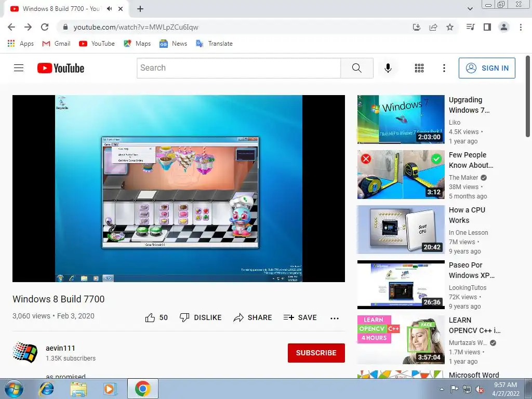Open the Translate bookmark
Screen dimensions: 532x399
pos(215,44)
